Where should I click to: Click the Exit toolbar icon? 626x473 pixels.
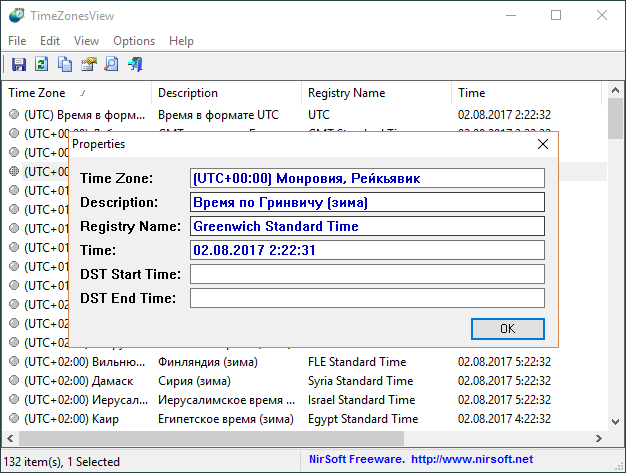point(135,64)
